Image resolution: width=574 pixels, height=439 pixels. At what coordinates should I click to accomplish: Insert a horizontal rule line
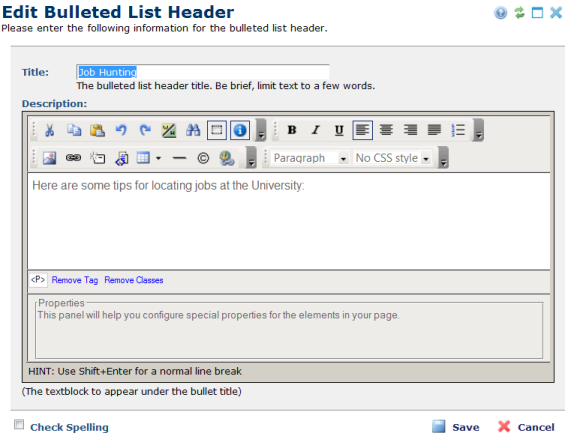click(x=179, y=158)
